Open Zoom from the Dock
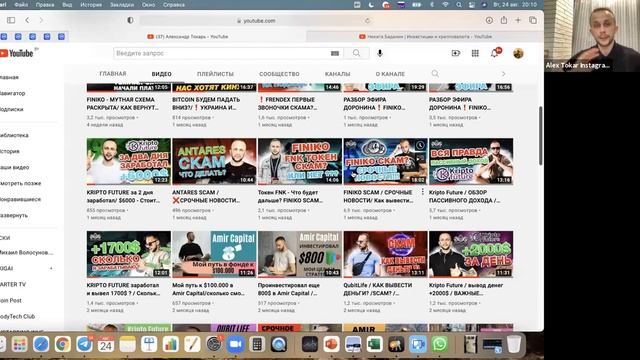The width and height of the screenshot is (640, 360). pyautogui.click(x=235, y=344)
